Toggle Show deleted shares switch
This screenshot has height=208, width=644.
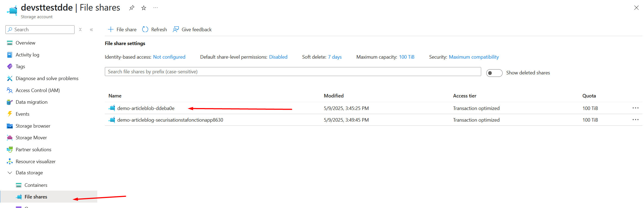pyautogui.click(x=494, y=73)
